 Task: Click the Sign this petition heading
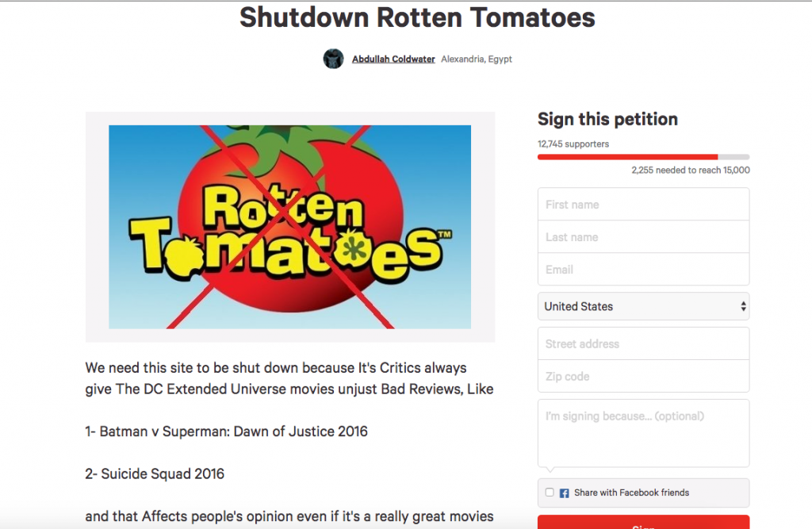(x=607, y=120)
